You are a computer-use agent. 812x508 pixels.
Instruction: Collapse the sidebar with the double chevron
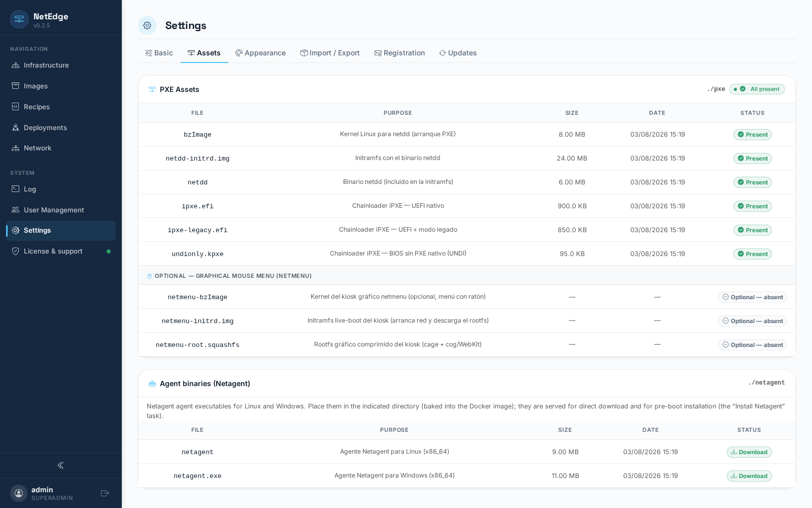point(61,465)
